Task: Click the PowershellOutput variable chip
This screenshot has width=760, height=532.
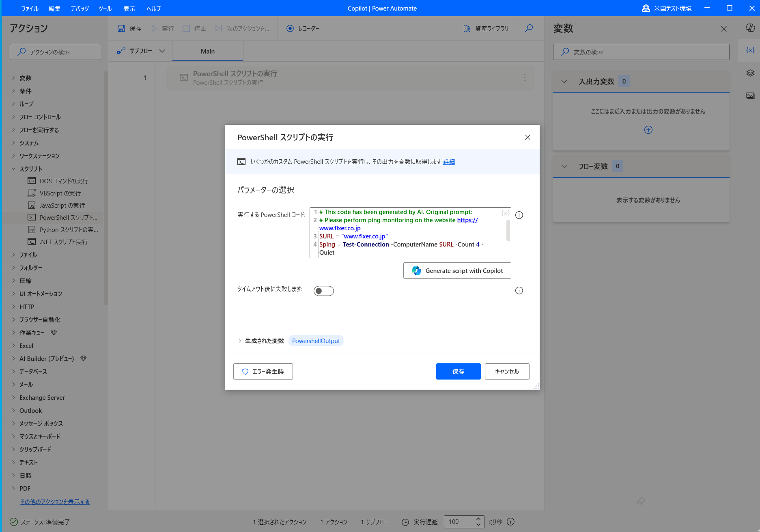Action: pyautogui.click(x=316, y=341)
